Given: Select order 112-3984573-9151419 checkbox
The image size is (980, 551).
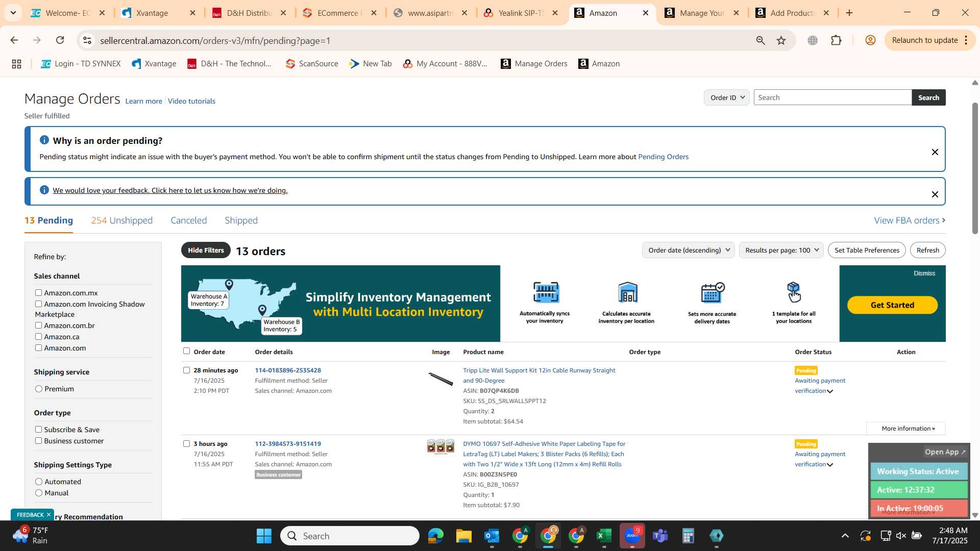Looking at the screenshot, I should point(186,444).
